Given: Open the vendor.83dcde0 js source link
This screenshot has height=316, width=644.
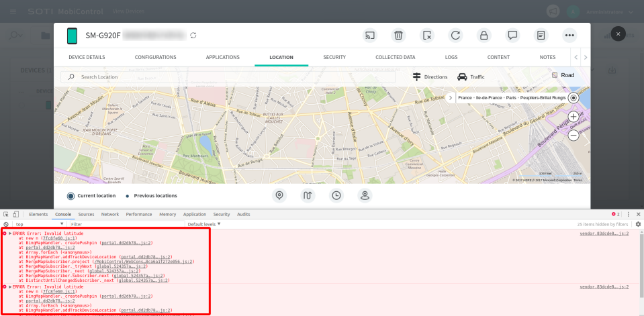Looking at the screenshot, I should point(604,233).
